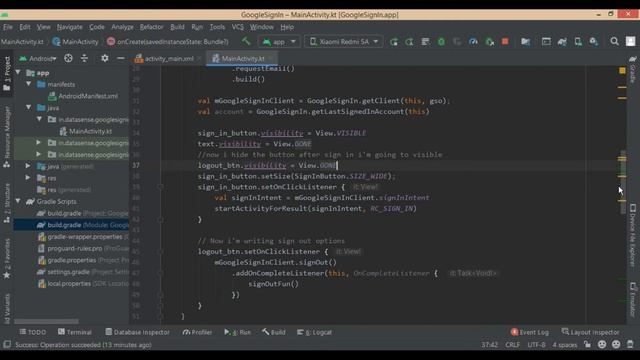Click the Make Project hammer icon

(246, 41)
